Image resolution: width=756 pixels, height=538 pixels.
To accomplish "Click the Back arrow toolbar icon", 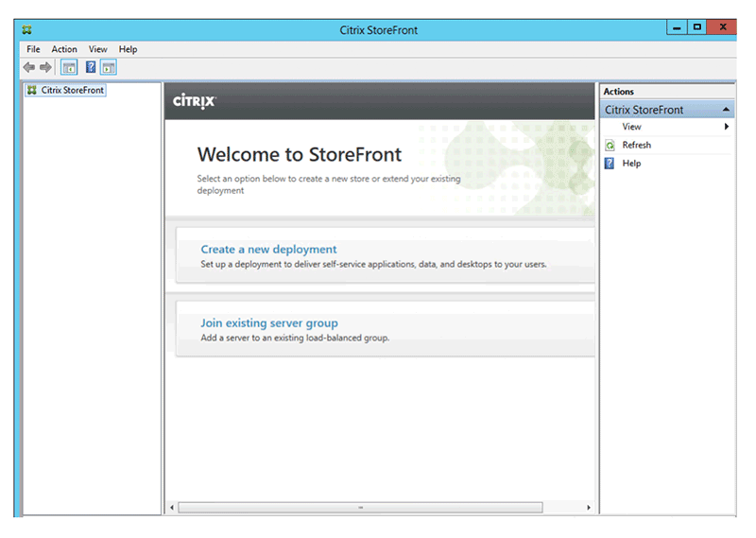I will tap(29, 67).
